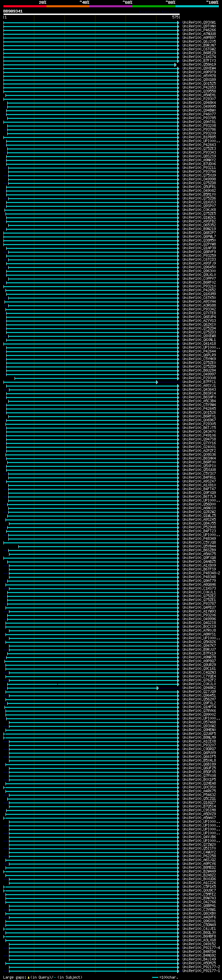222x980 pixels.
Task: Click the yellow large-gap marker in the legend
Action: pos(29,977)
